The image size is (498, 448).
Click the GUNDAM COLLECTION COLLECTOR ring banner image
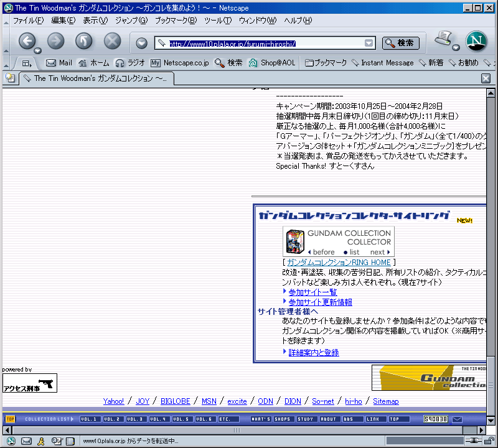[x=339, y=241]
